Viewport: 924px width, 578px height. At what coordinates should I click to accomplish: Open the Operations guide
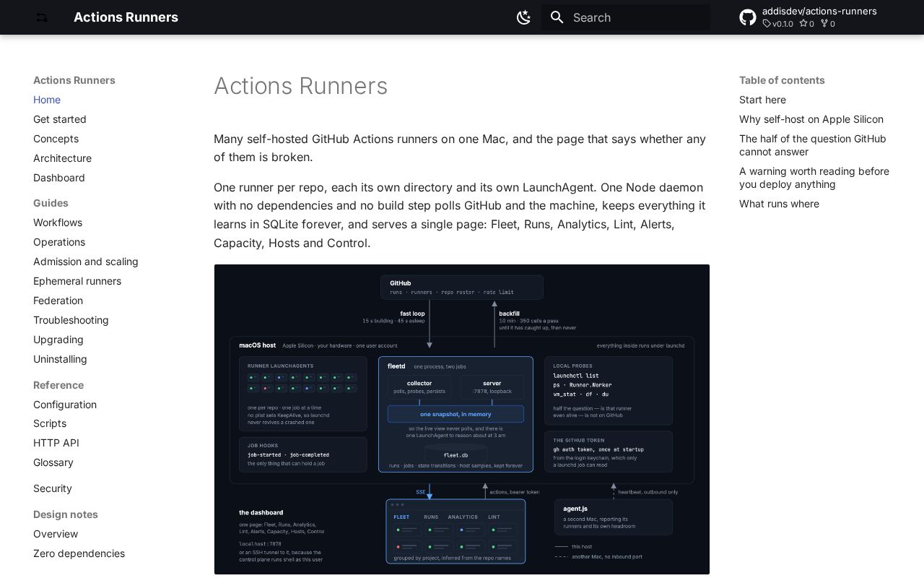tap(59, 242)
